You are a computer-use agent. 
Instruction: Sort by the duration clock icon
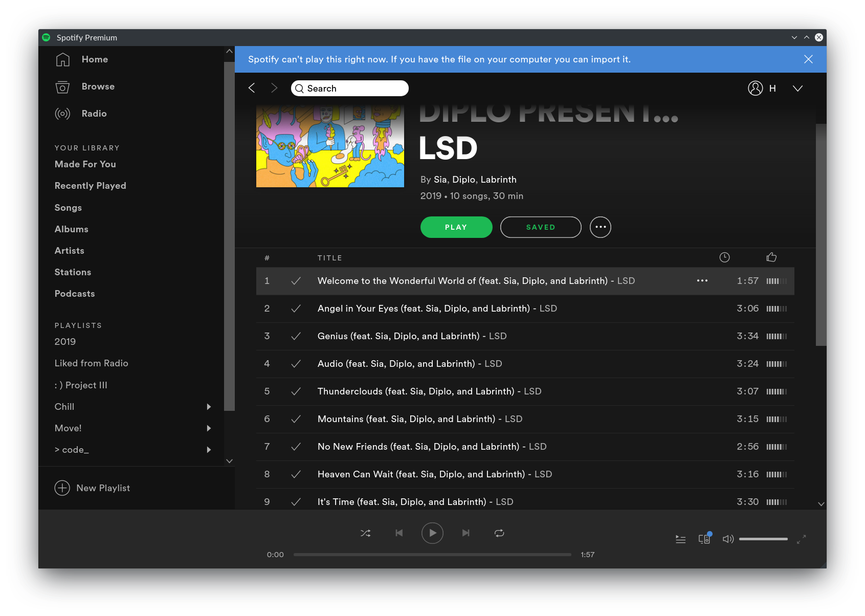point(724,257)
